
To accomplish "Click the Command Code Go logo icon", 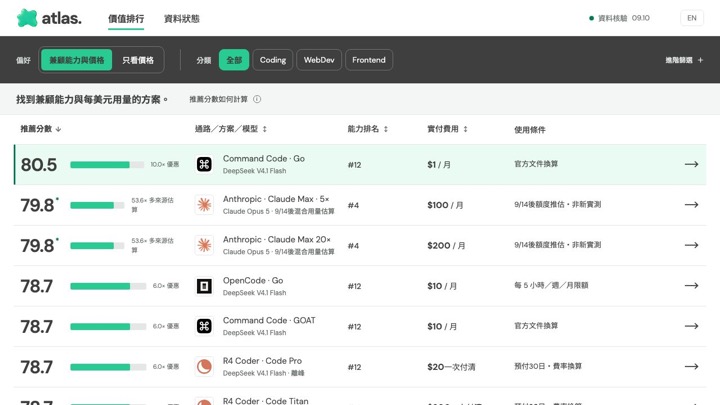I will tap(204, 164).
